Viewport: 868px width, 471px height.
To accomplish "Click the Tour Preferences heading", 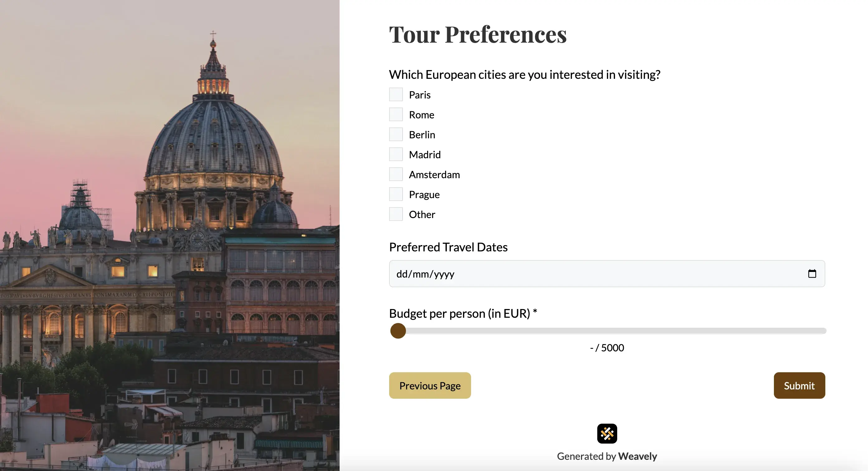I will point(477,34).
